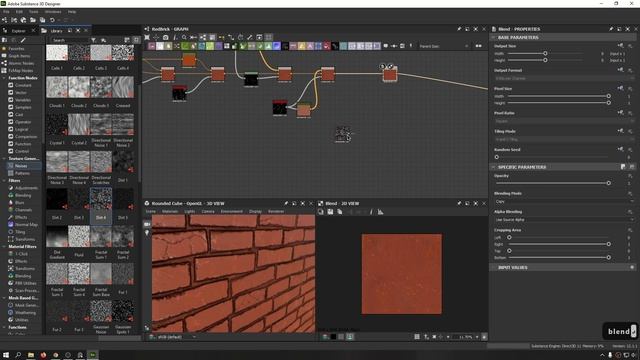Pin the Blend Properties panel
Screen dimensions: 640x360
[x=611, y=29]
